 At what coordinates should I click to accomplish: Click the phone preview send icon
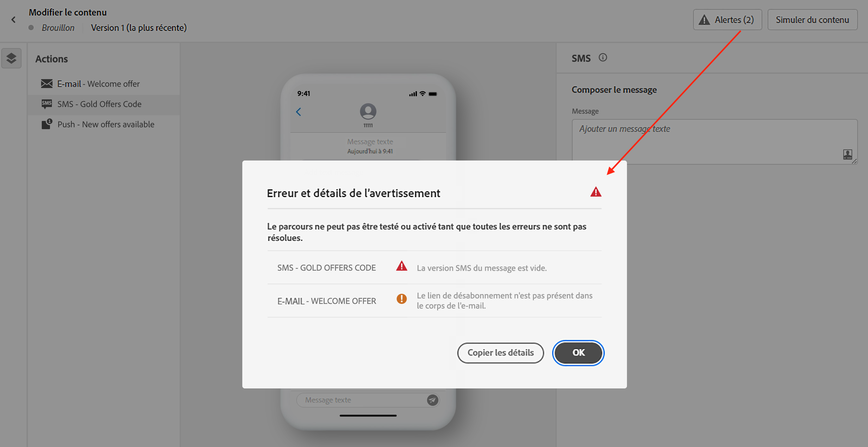(x=432, y=400)
